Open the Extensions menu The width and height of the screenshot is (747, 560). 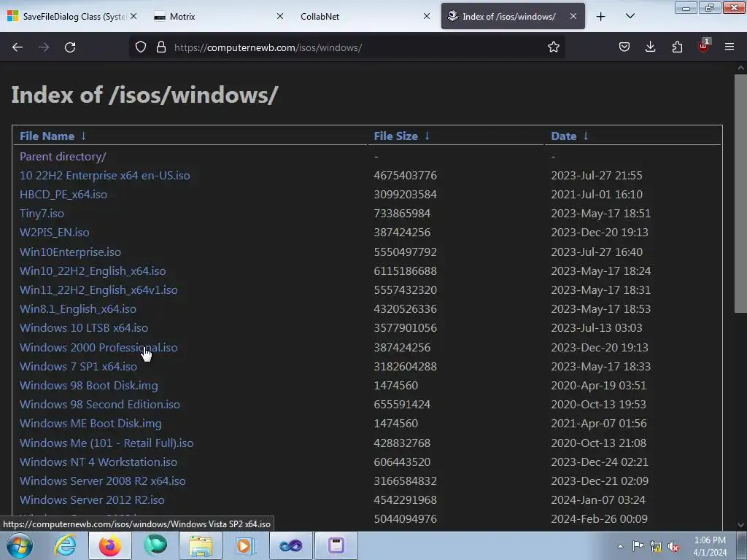[x=677, y=47]
